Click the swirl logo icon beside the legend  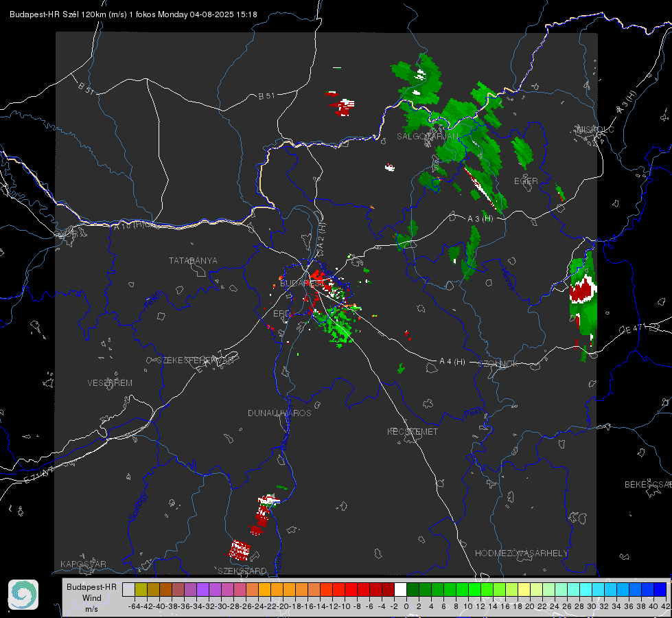point(23,595)
